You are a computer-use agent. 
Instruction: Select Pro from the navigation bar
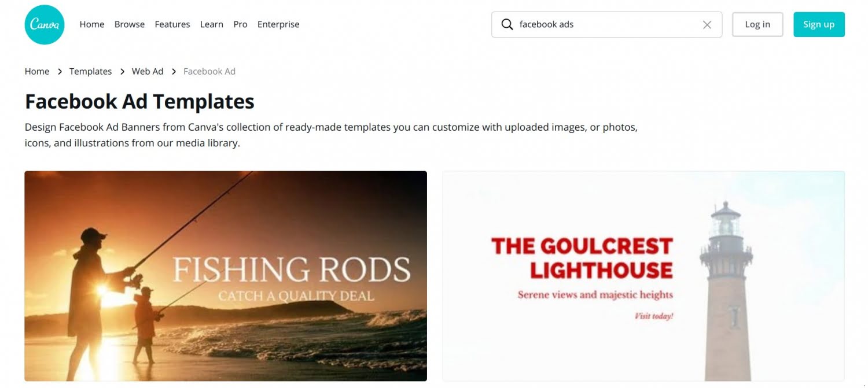point(240,24)
